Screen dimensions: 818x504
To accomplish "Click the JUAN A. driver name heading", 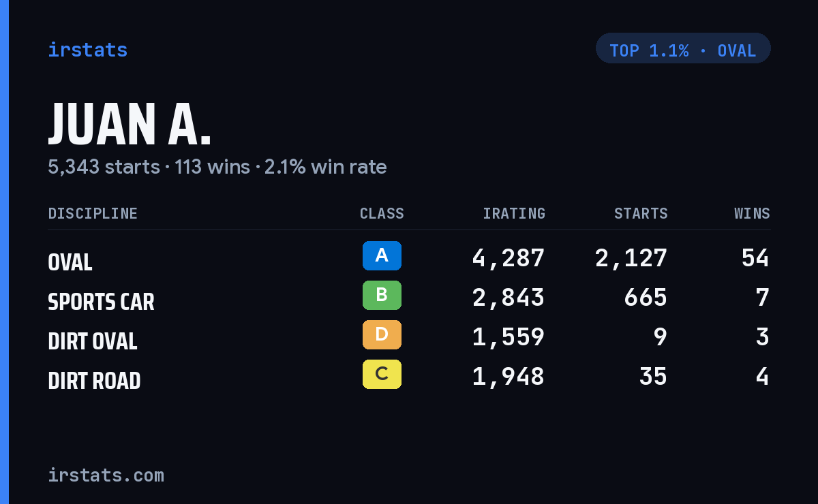I will tap(130, 124).
